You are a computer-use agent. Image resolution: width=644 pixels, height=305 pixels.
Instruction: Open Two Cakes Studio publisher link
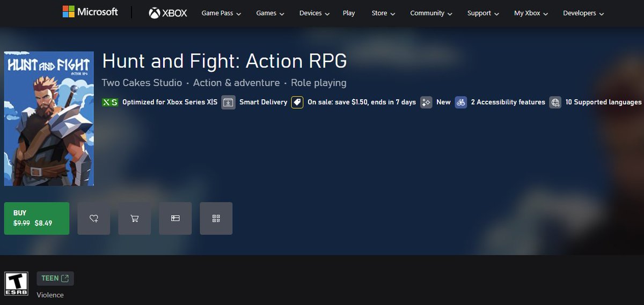click(142, 83)
